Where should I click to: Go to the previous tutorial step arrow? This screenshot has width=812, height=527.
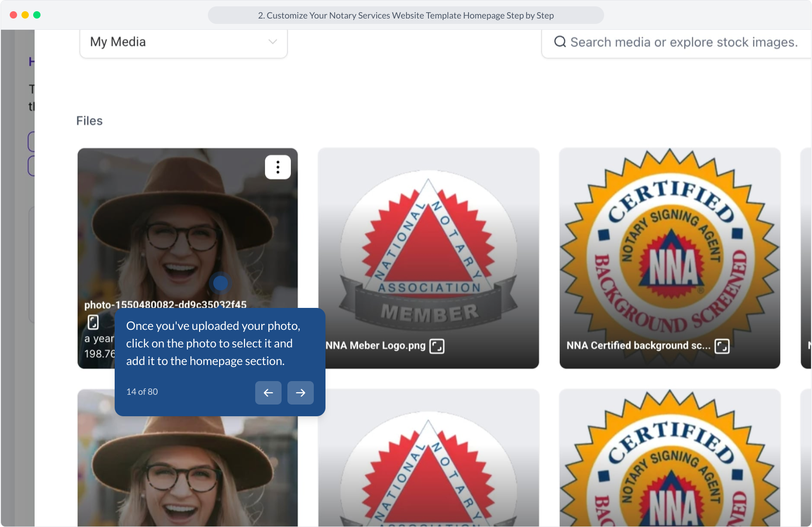pos(268,393)
